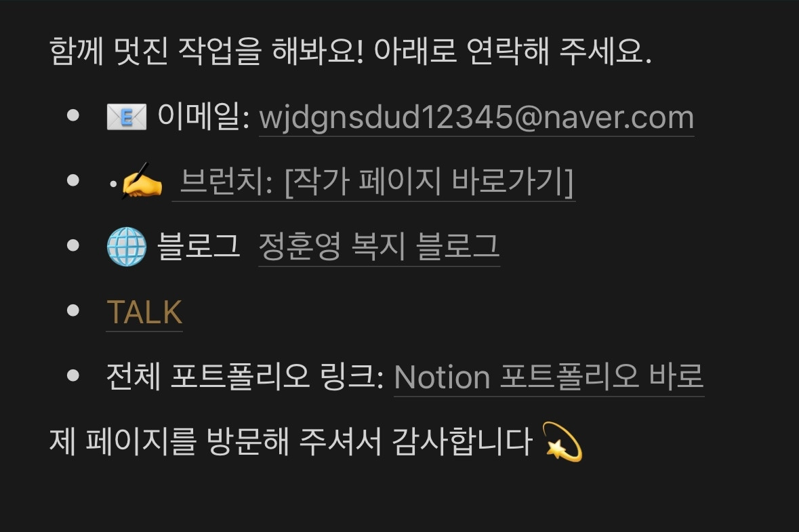Open the yellow TALK link
The height and width of the screenshot is (532, 799).
coord(144,312)
